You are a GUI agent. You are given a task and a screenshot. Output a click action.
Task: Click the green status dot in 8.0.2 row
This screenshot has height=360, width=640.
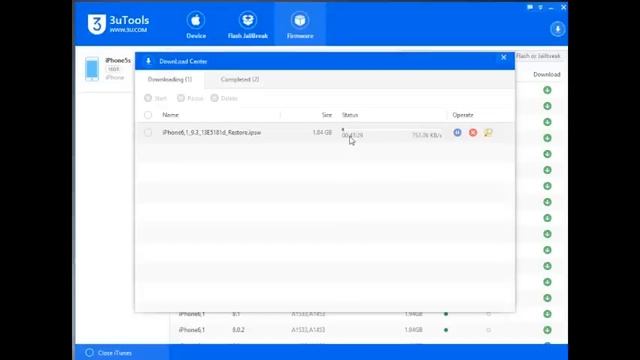pyautogui.click(x=446, y=330)
